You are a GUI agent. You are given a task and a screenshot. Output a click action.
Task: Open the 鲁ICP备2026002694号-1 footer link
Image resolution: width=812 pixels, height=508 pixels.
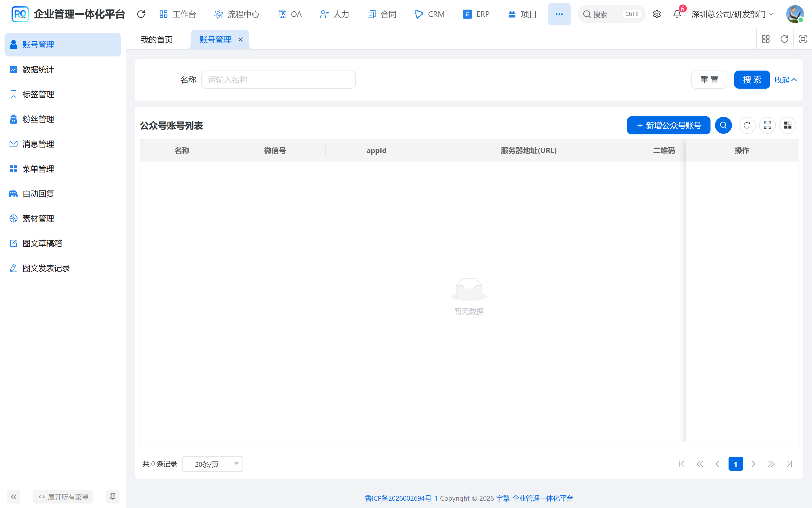pos(401,498)
